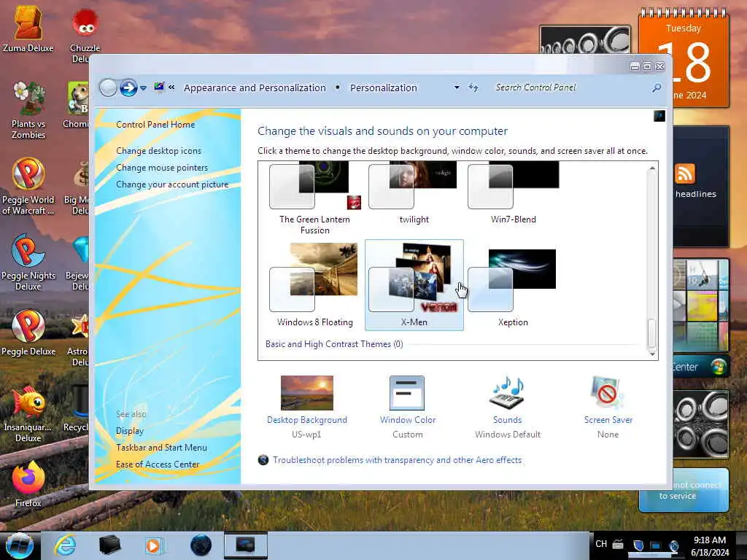Click the theme list scrollbar thumb
The height and width of the screenshot is (560, 747).
tap(651, 334)
